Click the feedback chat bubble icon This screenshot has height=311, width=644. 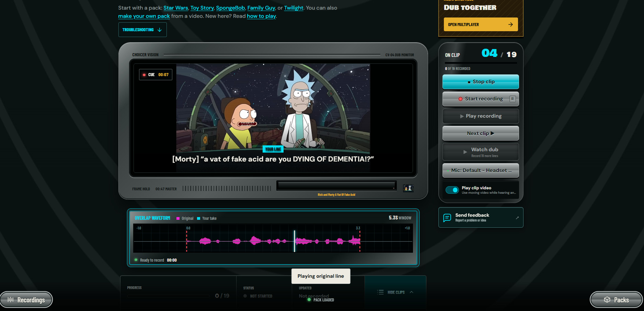[x=447, y=218]
